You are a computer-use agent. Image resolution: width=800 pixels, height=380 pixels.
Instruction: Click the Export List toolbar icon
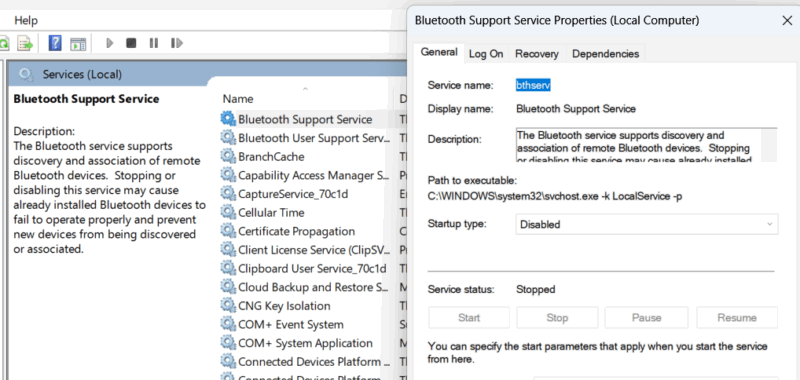25,43
